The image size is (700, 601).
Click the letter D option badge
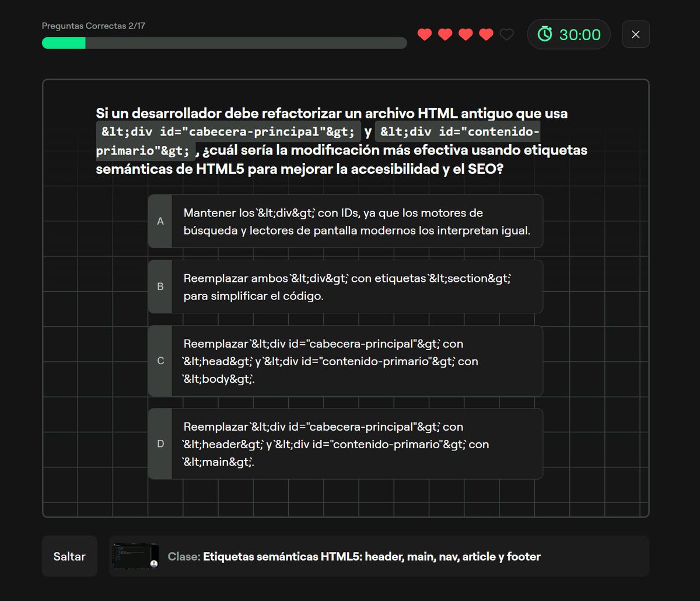tap(160, 443)
